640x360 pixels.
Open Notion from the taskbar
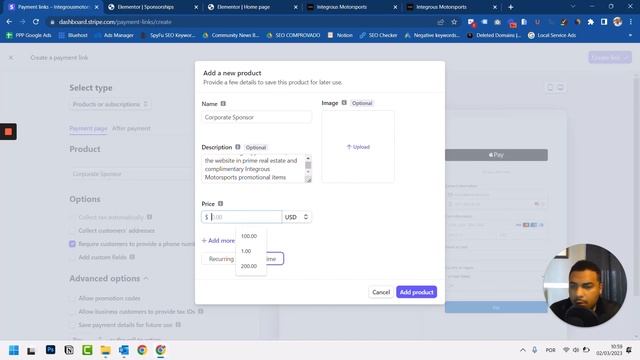click(x=69, y=350)
